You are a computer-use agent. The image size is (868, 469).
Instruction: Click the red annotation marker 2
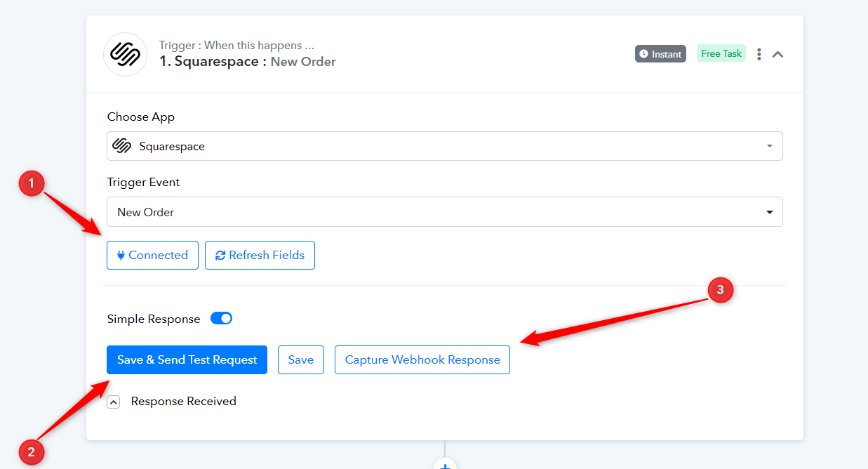[x=31, y=452]
